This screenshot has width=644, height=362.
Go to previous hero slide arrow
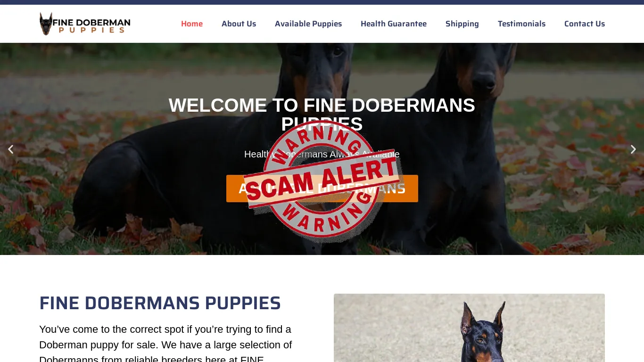coord(10,149)
